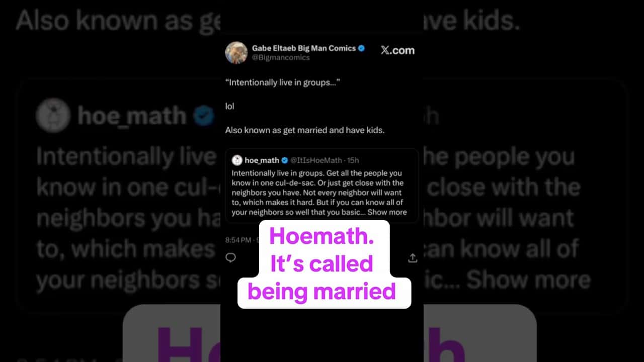Viewport: 644px width, 362px height.
Task: Click the hoe_math display name in the quoted tweet
Action: point(262,160)
